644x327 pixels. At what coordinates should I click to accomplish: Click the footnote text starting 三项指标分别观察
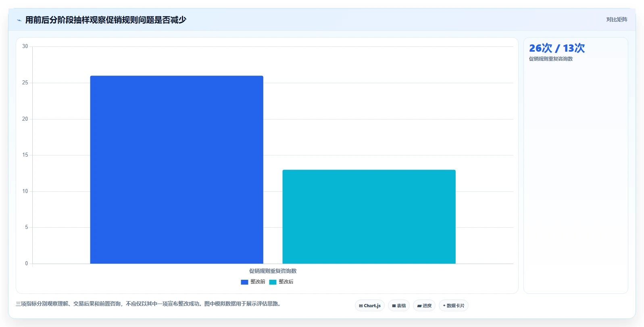click(148, 304)
